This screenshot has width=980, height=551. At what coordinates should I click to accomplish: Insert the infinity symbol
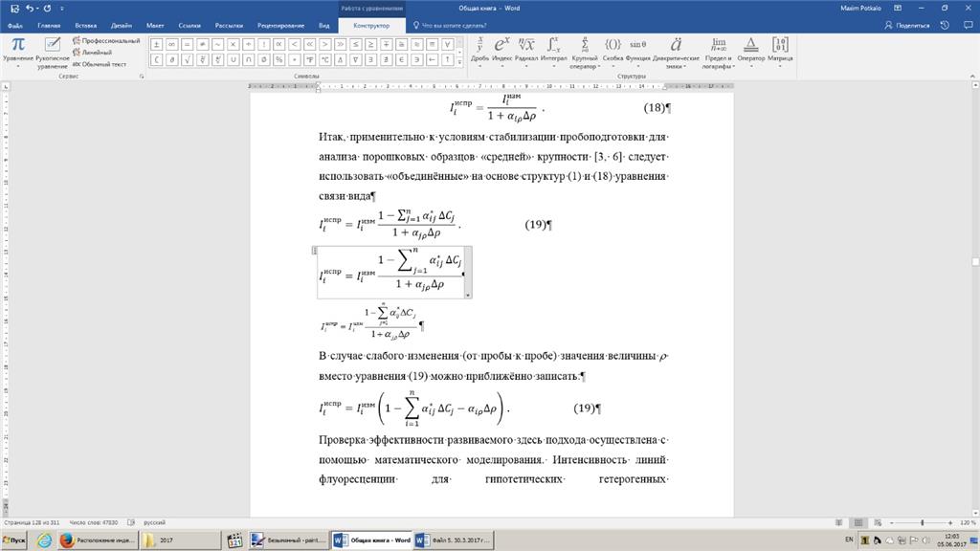tap(171, 44)
